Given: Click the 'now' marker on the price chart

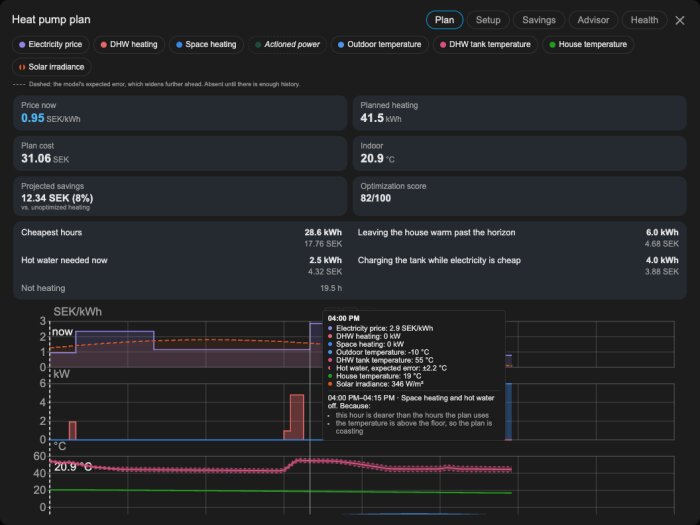Looking at the screenshot, I should (x=62, y=332).
